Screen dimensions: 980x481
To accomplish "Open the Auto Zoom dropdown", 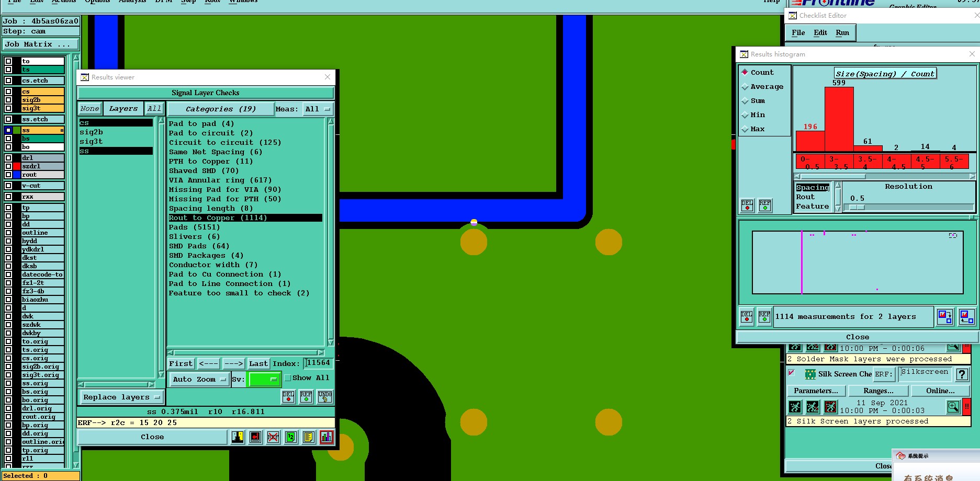I will point(199,379).
